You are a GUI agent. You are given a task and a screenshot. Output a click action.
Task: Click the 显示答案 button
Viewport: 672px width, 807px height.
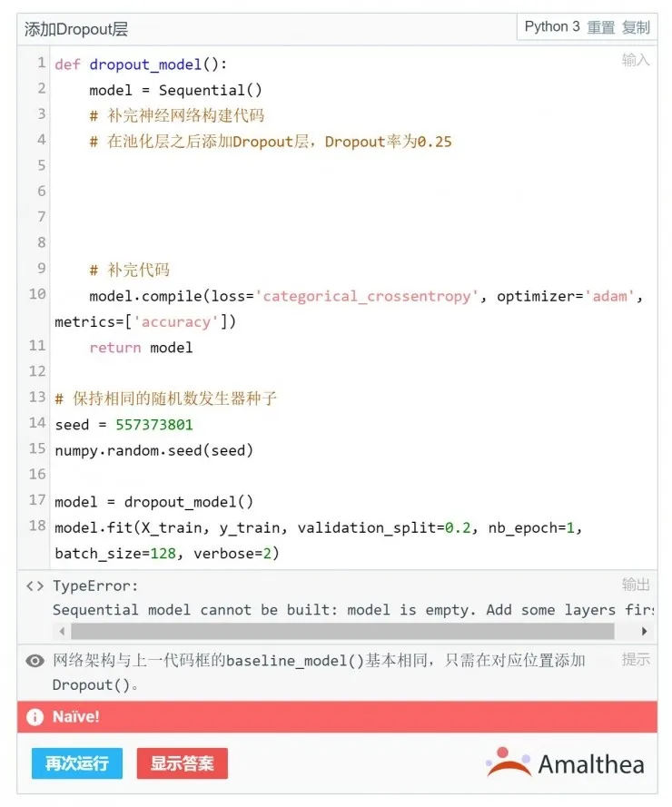[x=182, y=763]
